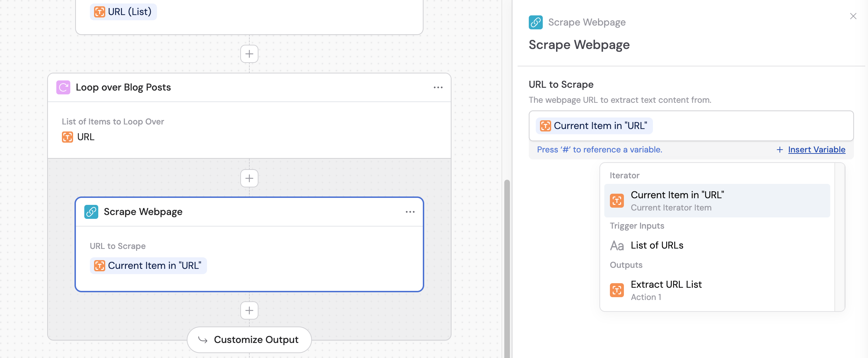Select the List of URLs trigger input
Image resolution: width=868 pixels, height=358 pixels.
coord(657,245)
